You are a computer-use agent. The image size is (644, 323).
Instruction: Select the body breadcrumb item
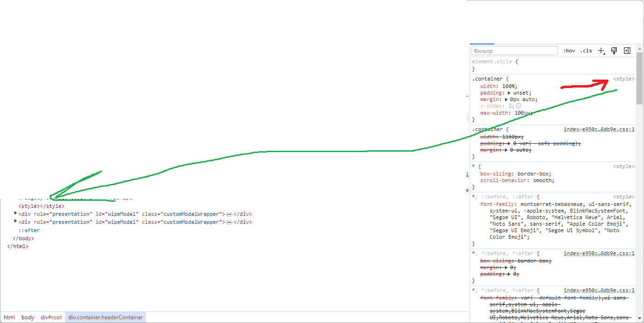(28, 317)
